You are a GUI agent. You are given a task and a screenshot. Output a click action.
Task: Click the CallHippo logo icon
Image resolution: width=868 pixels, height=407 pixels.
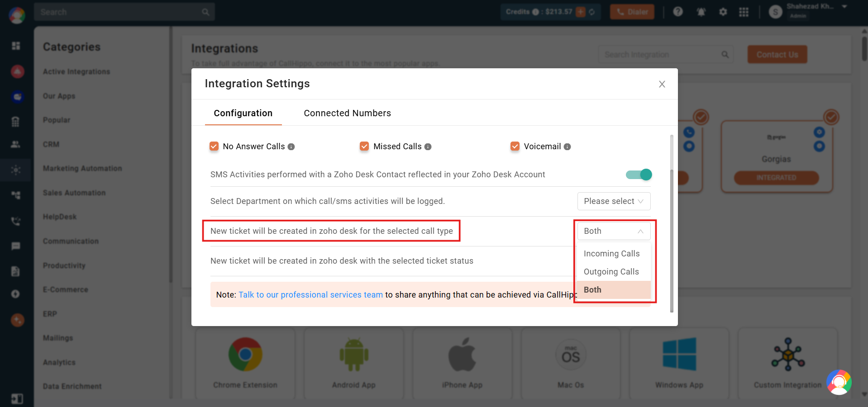17,15
